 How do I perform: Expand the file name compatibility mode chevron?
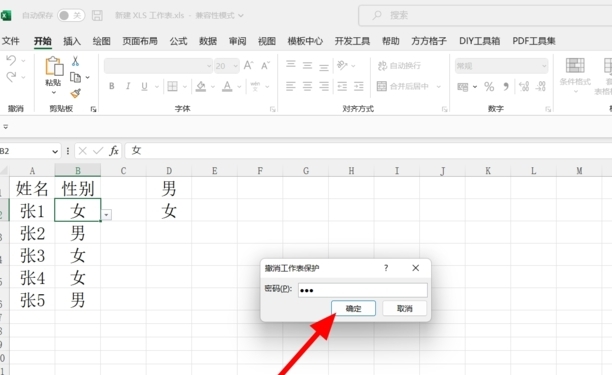(x=241, y=16)
